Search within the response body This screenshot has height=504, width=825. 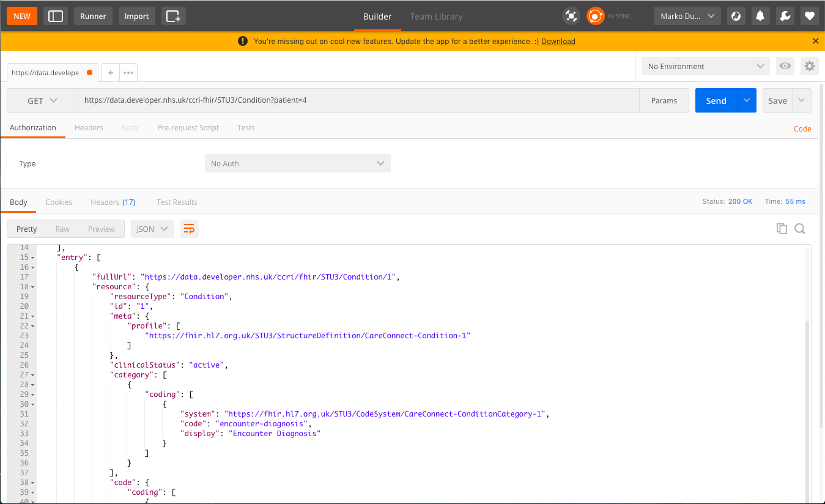pyautogui.click(x=800, y=229)
